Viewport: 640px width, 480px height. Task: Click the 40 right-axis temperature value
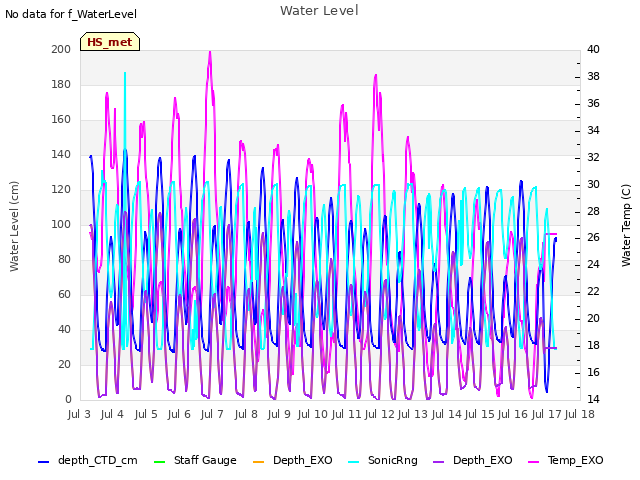tap(593, 49)
